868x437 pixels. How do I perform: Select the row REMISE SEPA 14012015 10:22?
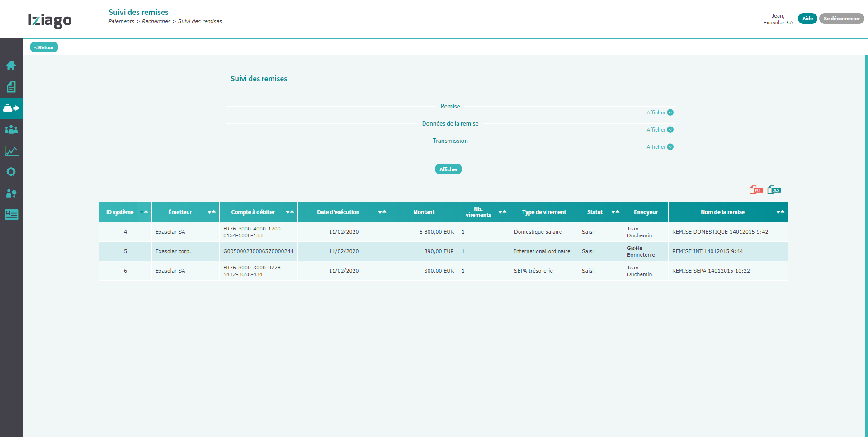click(x=443, y=271)
